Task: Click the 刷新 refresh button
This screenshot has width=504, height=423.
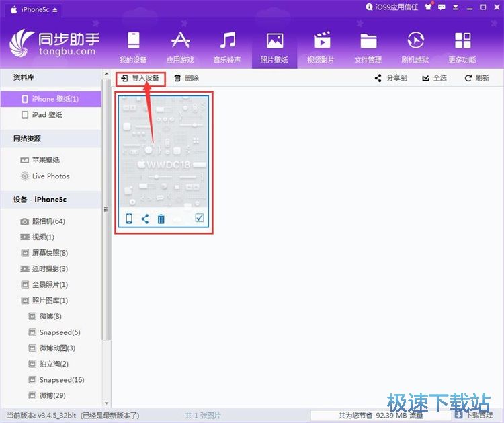Action: pyautogui.click(x=477, y=78)
